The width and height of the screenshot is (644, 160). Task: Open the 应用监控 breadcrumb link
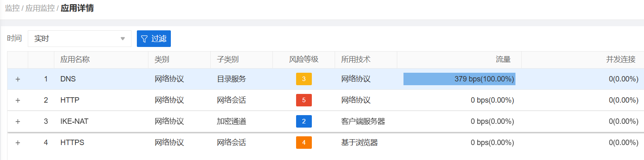[40, 8]
